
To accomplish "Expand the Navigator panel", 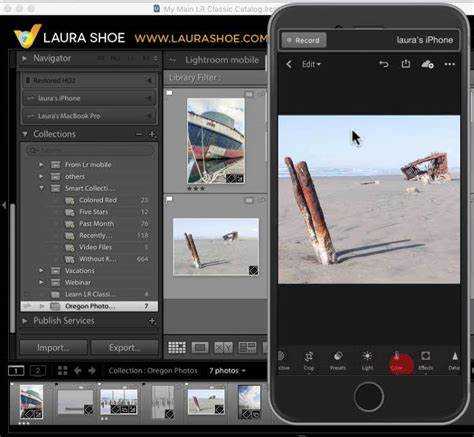I will pyautogui.click(x=24, y=59).
